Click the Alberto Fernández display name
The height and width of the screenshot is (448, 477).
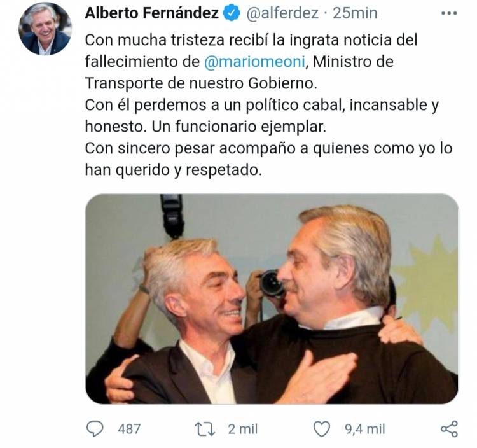click(x=152, y=13)
